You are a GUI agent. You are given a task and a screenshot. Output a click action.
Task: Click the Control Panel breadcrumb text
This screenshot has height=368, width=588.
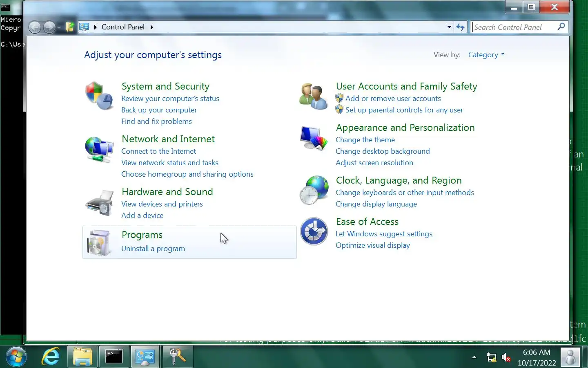123,27
